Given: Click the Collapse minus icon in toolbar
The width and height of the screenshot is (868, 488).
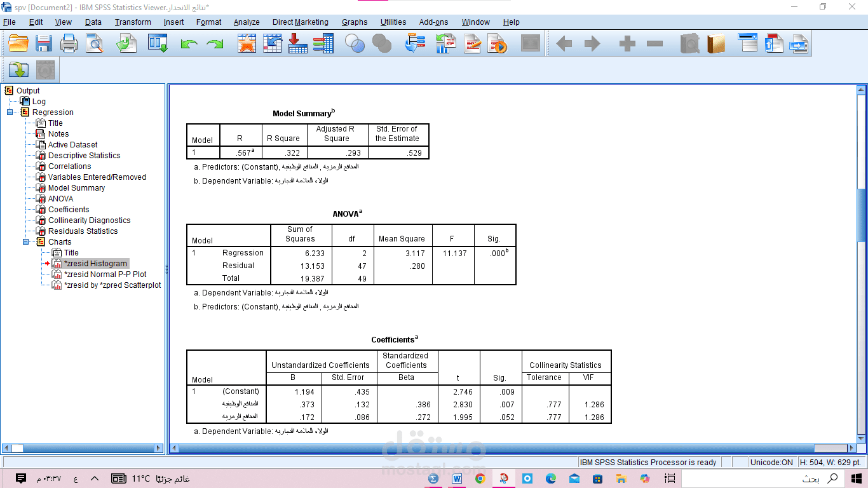Looking at the screenshot, I should coord(654,44).
